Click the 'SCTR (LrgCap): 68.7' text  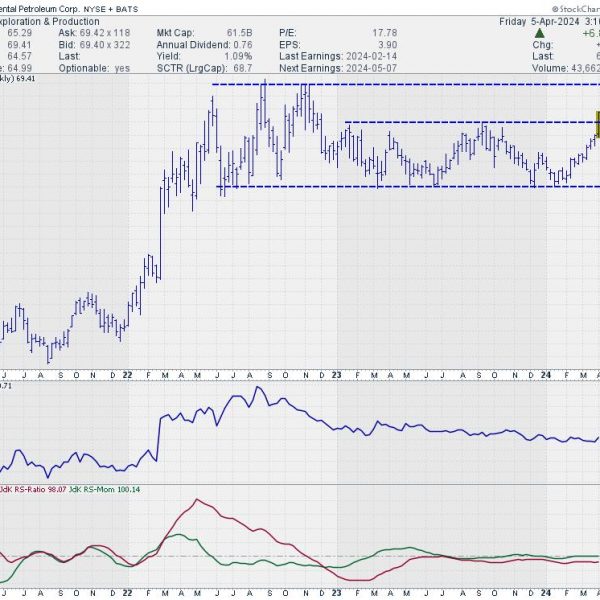point(204,68)
